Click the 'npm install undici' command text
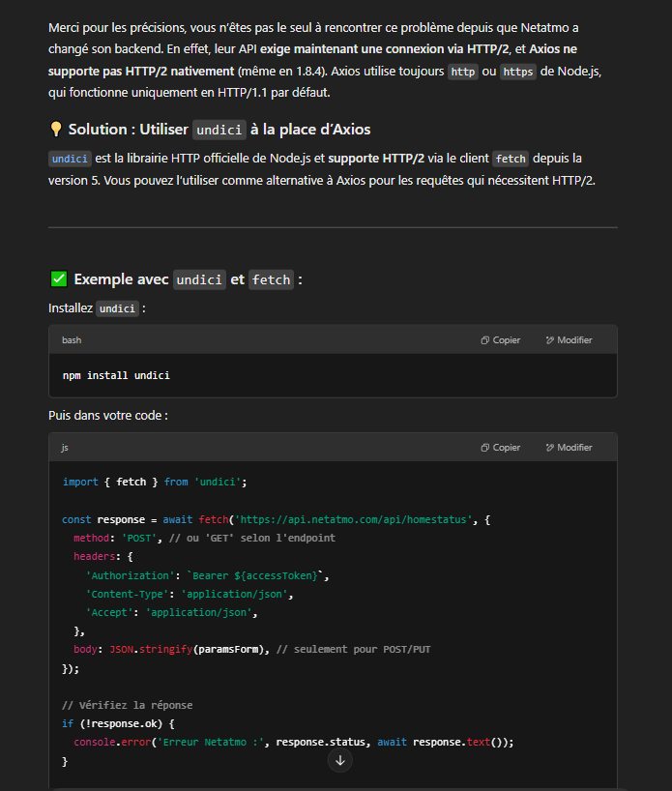The image size is (672, 791). pyautogui.click(x=116, y=375)
